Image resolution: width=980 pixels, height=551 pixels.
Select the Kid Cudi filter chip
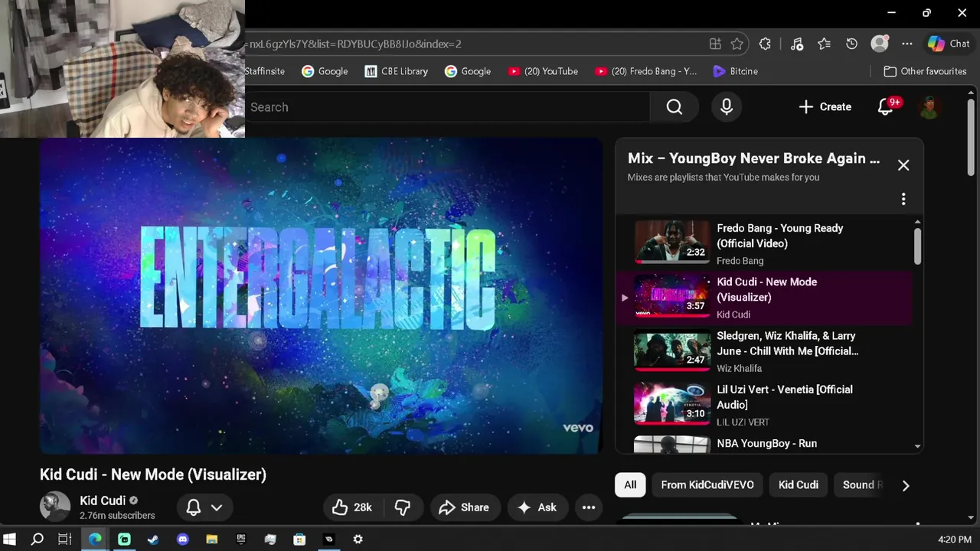click(799, 485)
